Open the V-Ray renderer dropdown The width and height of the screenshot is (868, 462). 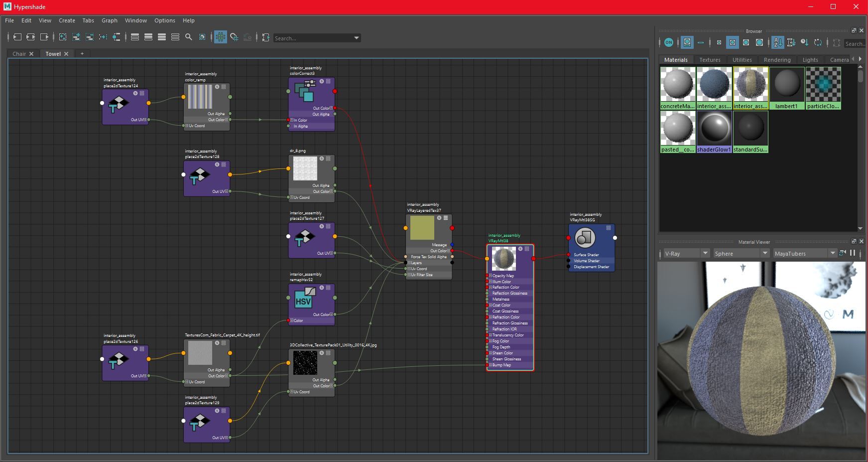click(686, 254)
